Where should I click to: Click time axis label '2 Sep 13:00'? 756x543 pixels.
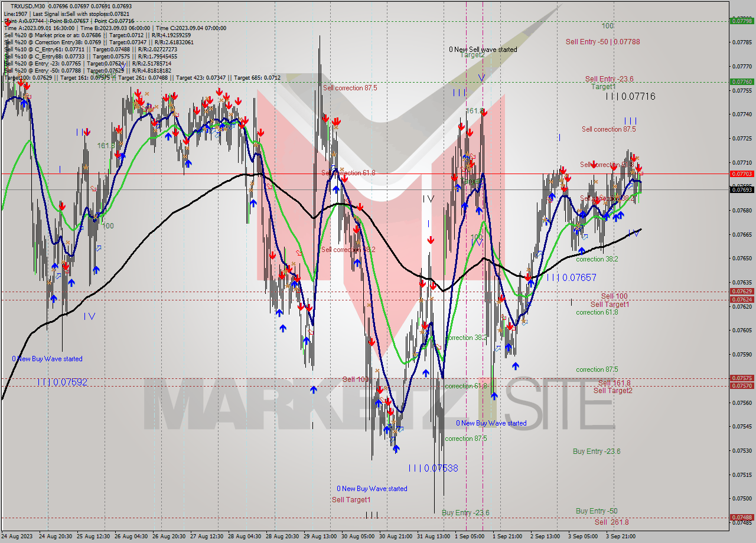click(x=546, y=537)
